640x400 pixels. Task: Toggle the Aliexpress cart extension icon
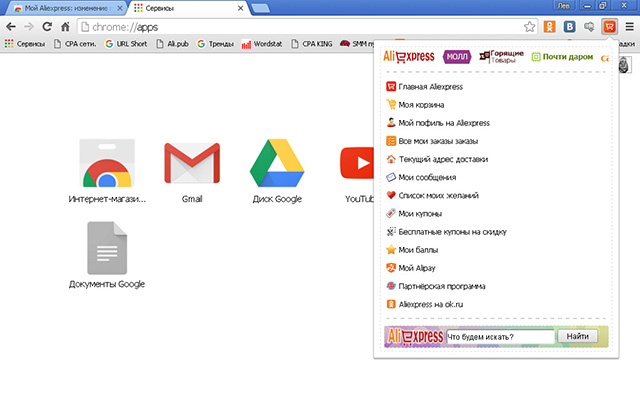coord(609,27)
